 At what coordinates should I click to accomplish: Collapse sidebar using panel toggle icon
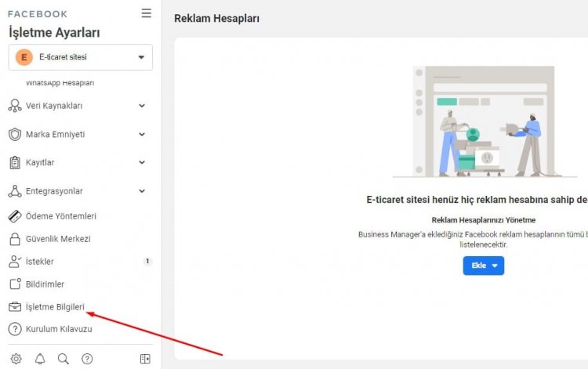tap(145, 359)
